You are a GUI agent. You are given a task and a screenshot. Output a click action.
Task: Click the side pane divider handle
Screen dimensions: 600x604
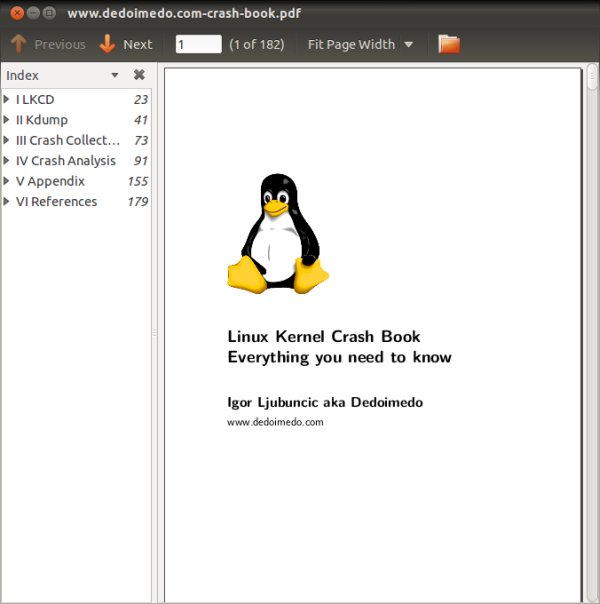pos(154,333)
